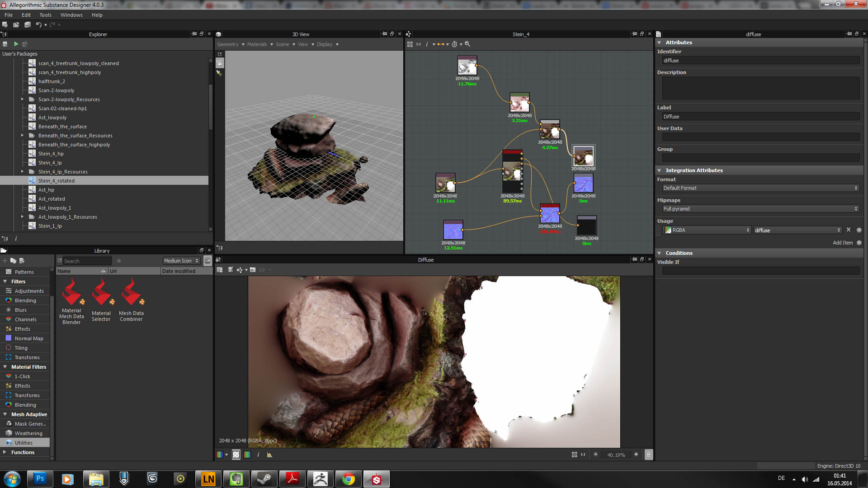Remove the RGBA diffuse usage item

pos(849,230)
